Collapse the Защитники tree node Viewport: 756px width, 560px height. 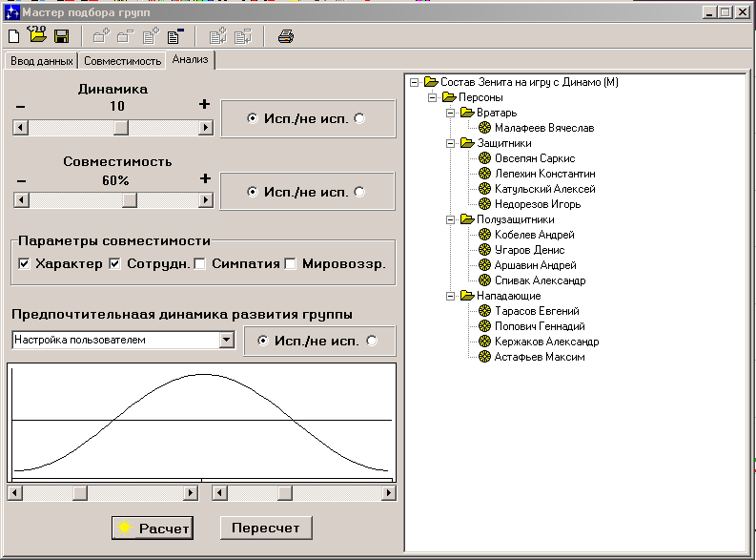pos(450,143)
